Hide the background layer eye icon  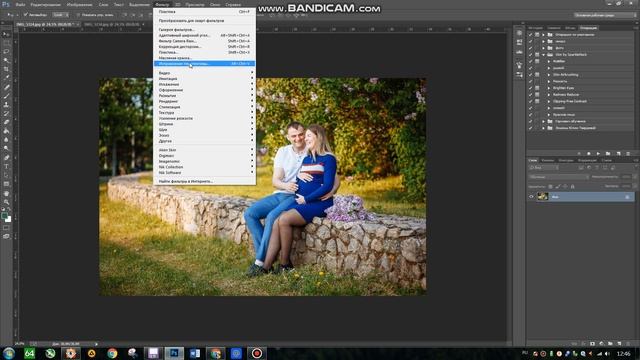[531, 197]
